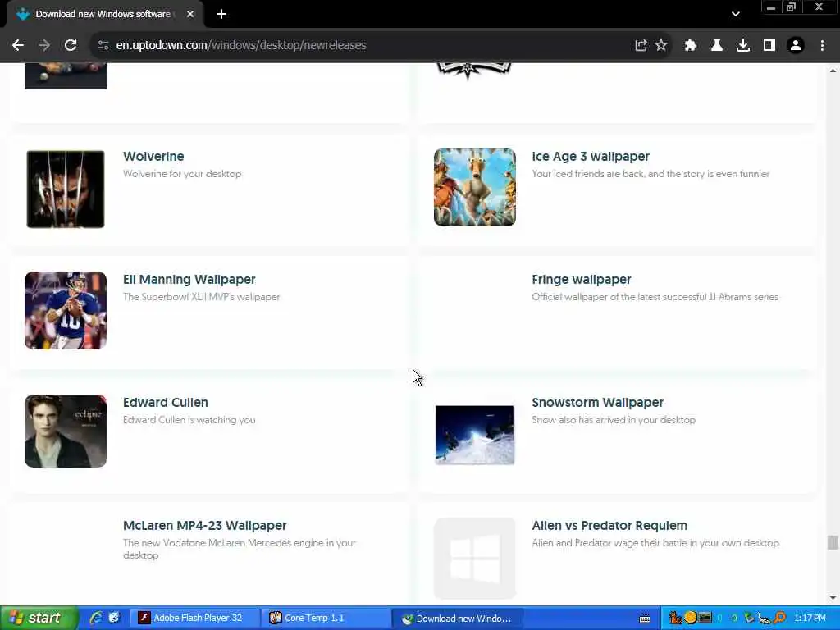The width and height of the screenshot is (840, 630).
Task: Bookmark this page with the star
Action: coord(661,46)
